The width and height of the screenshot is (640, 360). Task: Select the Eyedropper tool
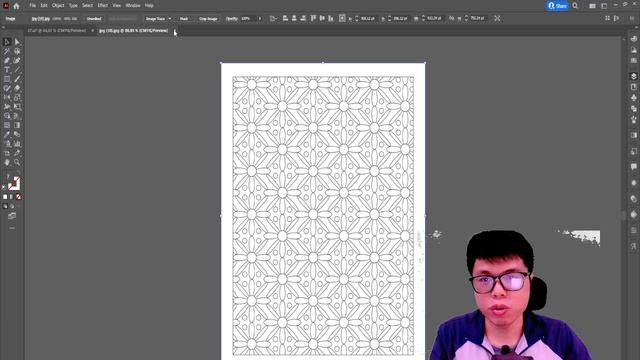click(x=7, y=135)
